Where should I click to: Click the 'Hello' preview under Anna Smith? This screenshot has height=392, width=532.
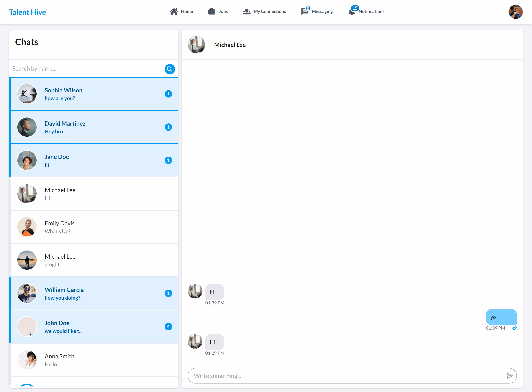coord(51,364)
